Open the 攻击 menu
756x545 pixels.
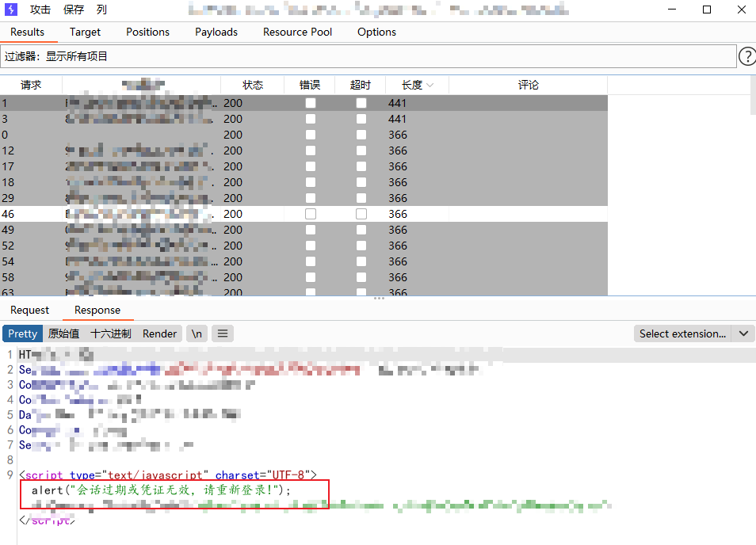tap(40, 10)
